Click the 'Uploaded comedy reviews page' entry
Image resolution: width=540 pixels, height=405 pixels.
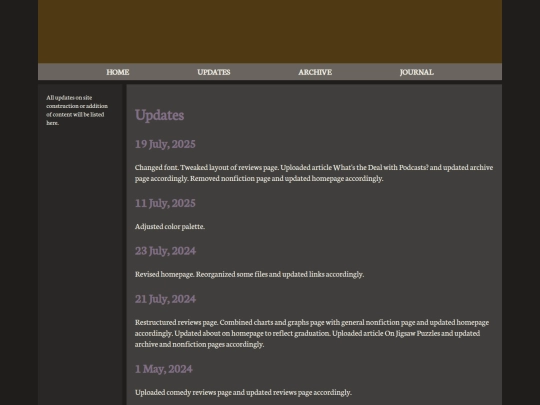point(243,392)
